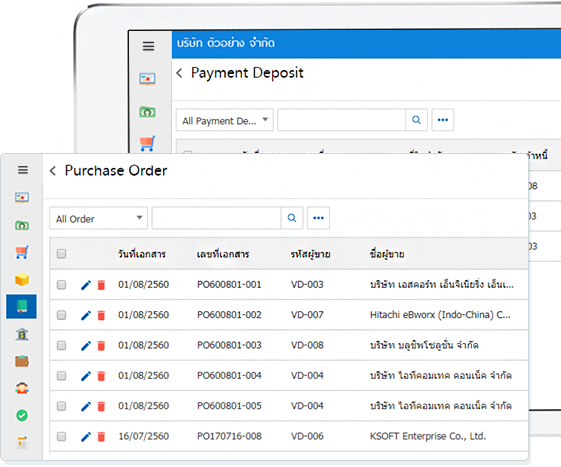Check the box for order PO170716-008
561x467 pixels.
62,437
